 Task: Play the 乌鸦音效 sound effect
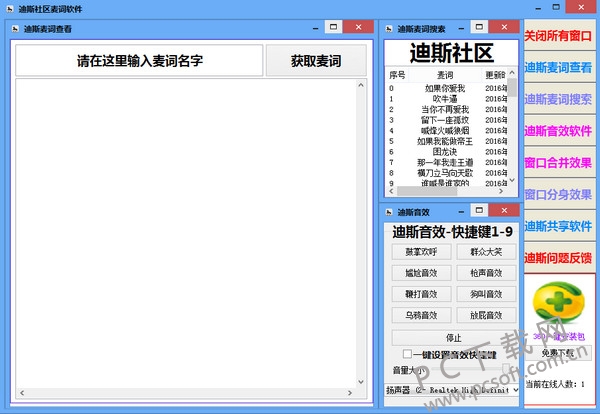click(x=421, y=315)
